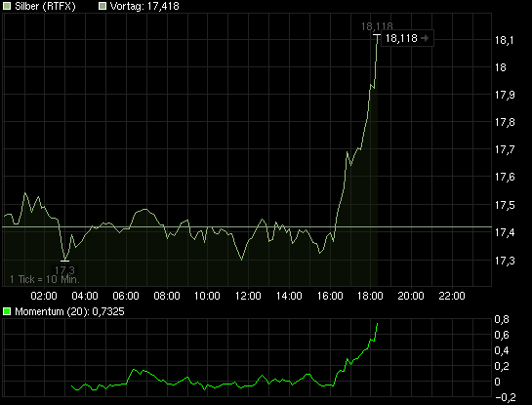This screenshot has width=532, height=405.
Task: Select the Momentum (20): 0,7325 label
Action: tap(69, 311)
